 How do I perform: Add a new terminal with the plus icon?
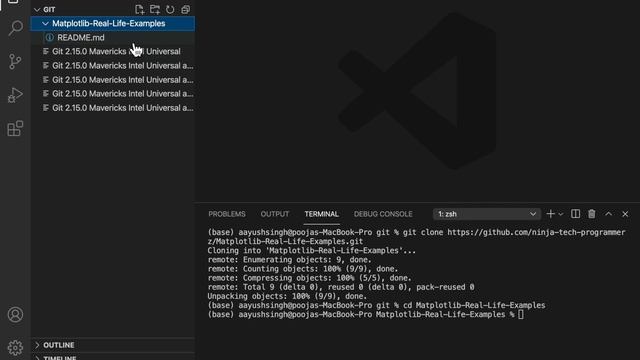(550, 214)
